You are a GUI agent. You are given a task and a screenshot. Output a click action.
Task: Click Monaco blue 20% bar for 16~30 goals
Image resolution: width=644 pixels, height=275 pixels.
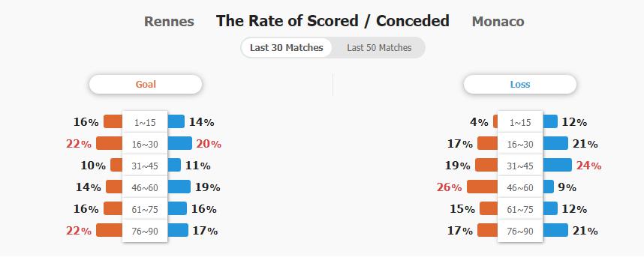click(x=179, y=143)
